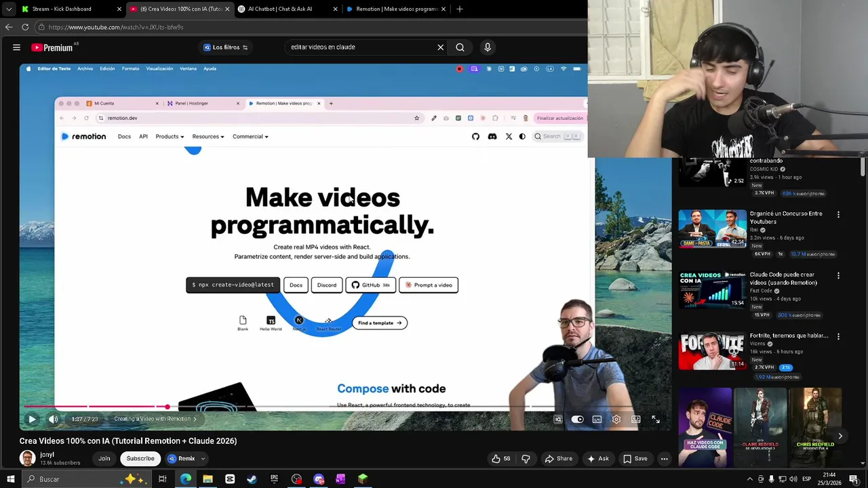This screenshot has height=488, width=868.
Task: Like the video with 58 likes
Action: [x=501, y=459]
